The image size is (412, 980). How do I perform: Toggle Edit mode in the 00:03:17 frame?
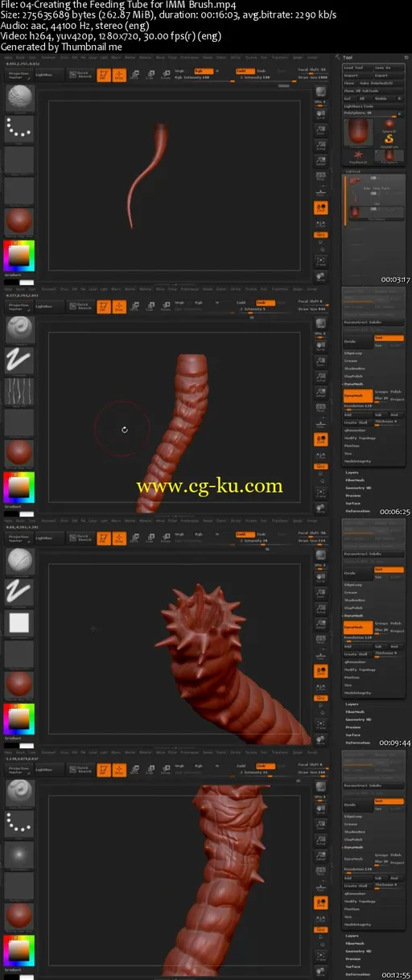pos(104,75)
